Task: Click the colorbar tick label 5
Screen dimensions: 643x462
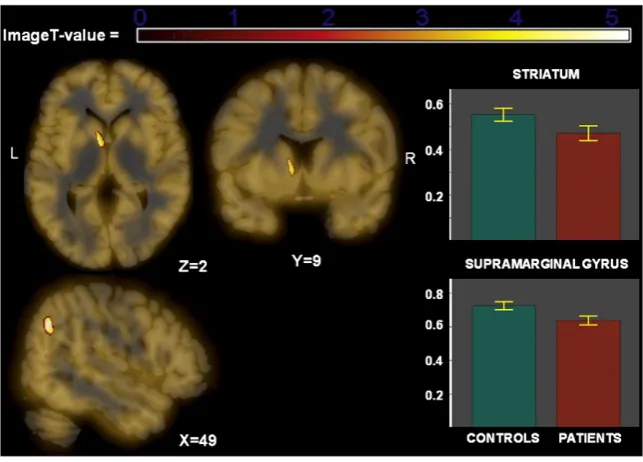Action: [611, 17]
